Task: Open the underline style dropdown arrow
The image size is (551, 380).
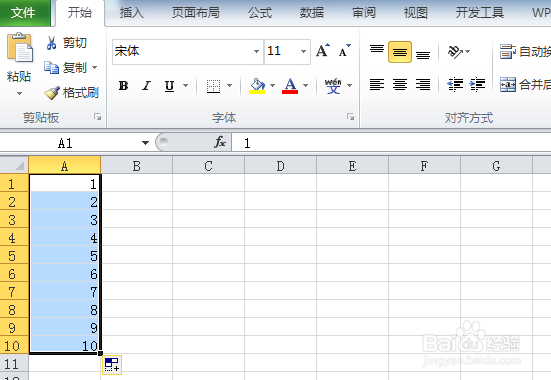Action: [x=186, y=85]
